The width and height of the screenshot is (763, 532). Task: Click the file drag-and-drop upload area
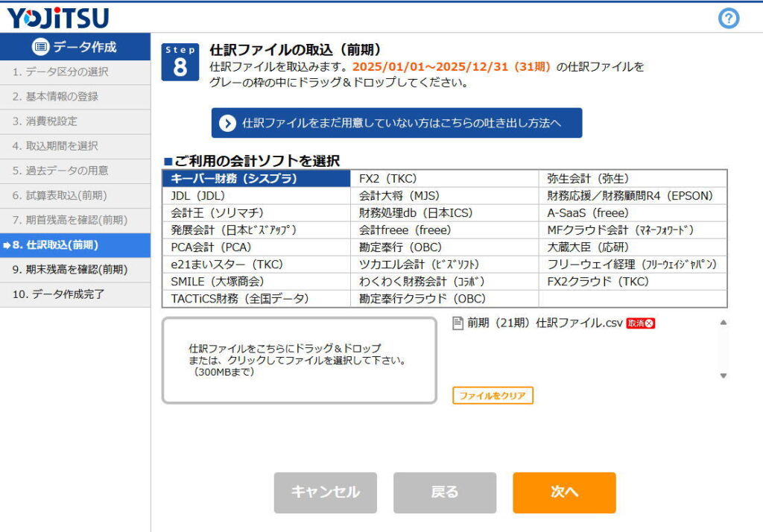[299, 361]
